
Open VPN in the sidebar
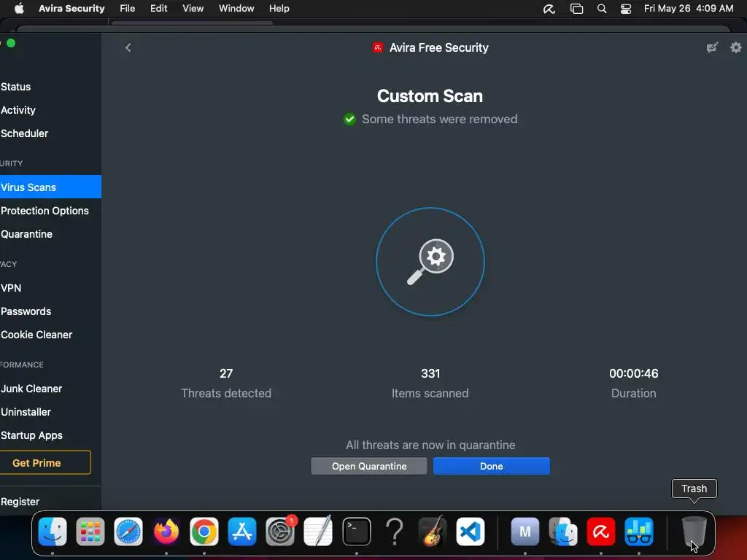point(11,287)
